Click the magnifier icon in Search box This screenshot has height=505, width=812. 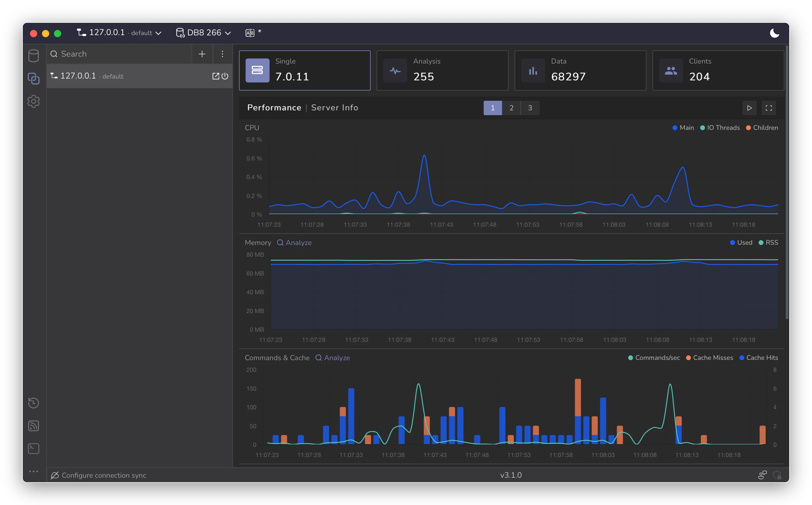[x=54, y=54]
